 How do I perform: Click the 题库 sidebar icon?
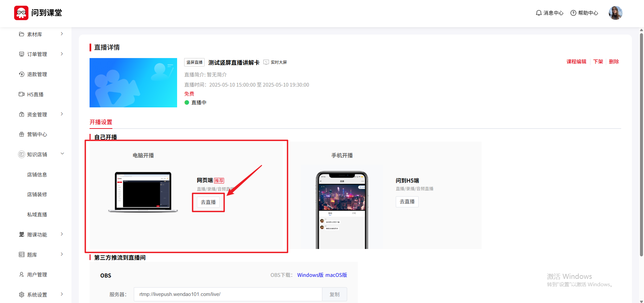[x=21, y=255]
